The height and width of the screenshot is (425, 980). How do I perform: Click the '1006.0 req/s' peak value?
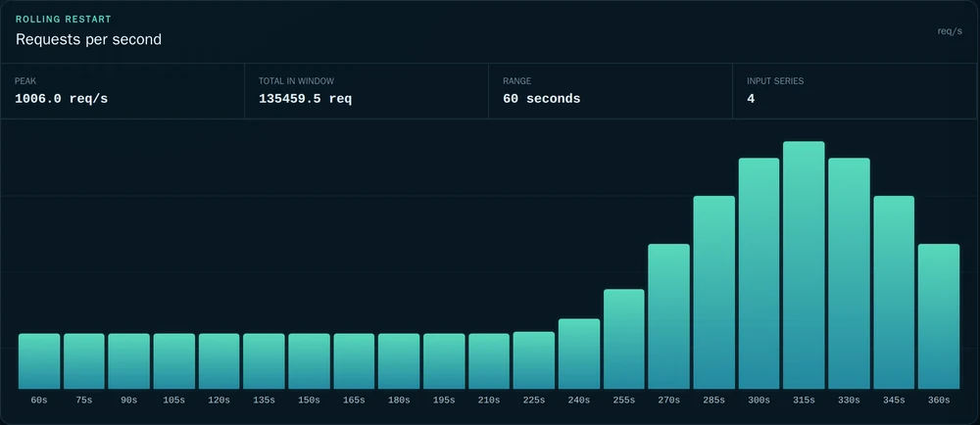pyautogui.click(x=61, y=99)
